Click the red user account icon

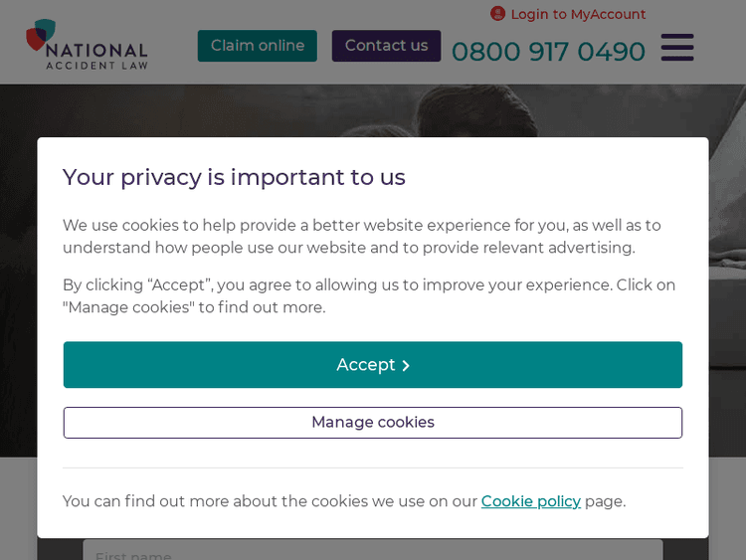click(497, 14)
